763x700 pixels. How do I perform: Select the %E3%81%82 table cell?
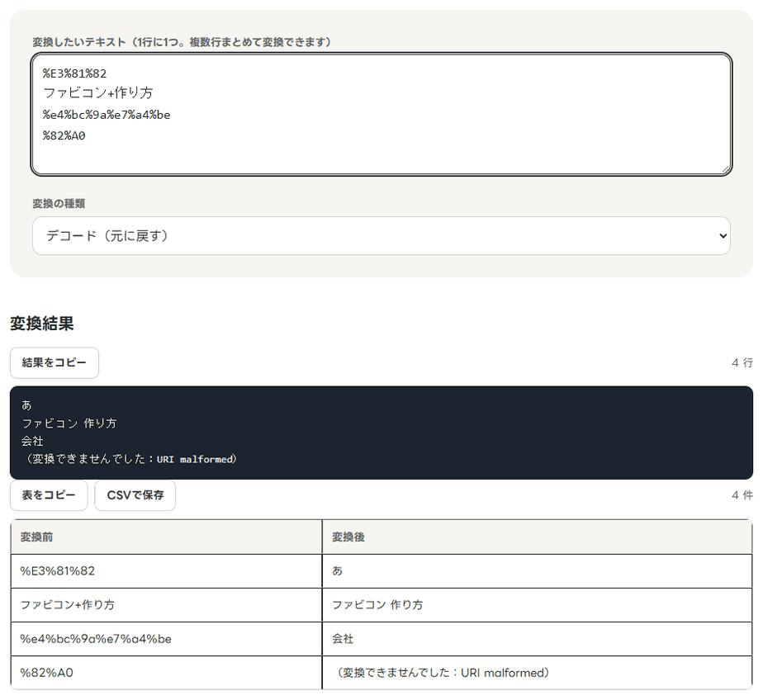tap(166, 571)
